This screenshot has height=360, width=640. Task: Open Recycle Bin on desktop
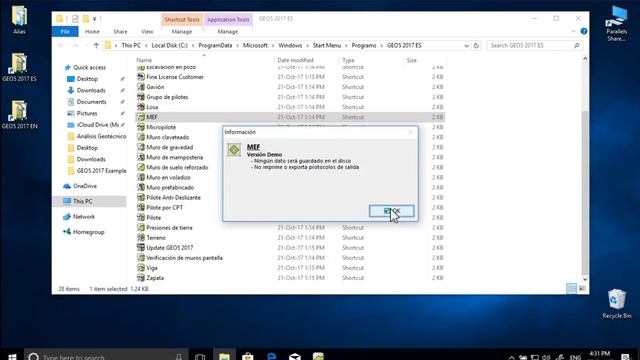616,304
